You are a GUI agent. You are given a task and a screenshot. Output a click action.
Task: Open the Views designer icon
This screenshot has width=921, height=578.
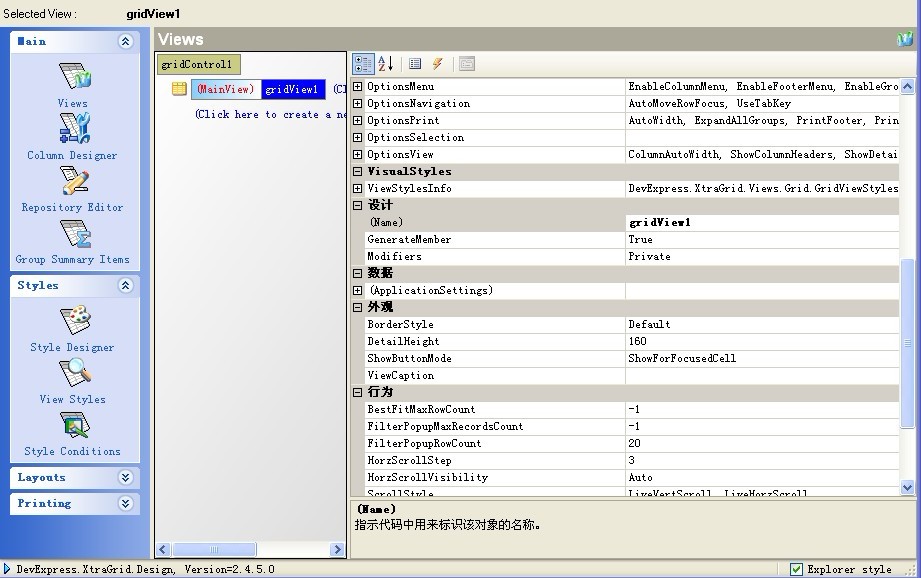coord(75,76)
